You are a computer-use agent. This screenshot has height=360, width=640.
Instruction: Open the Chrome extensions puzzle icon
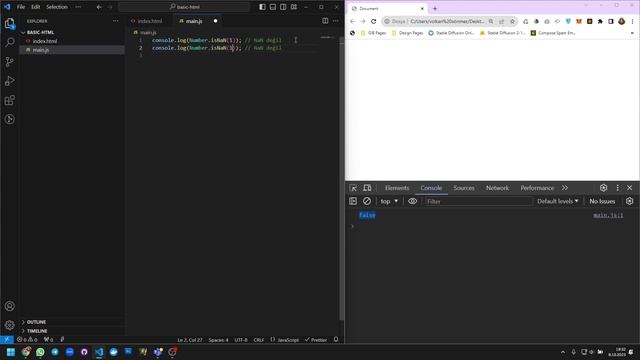600,21
